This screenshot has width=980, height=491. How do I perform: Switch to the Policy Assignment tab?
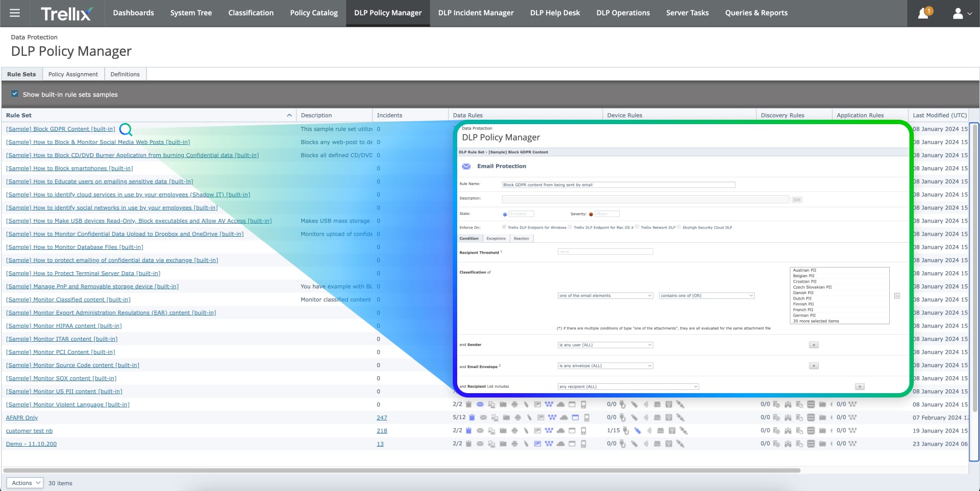pos(73,74)
